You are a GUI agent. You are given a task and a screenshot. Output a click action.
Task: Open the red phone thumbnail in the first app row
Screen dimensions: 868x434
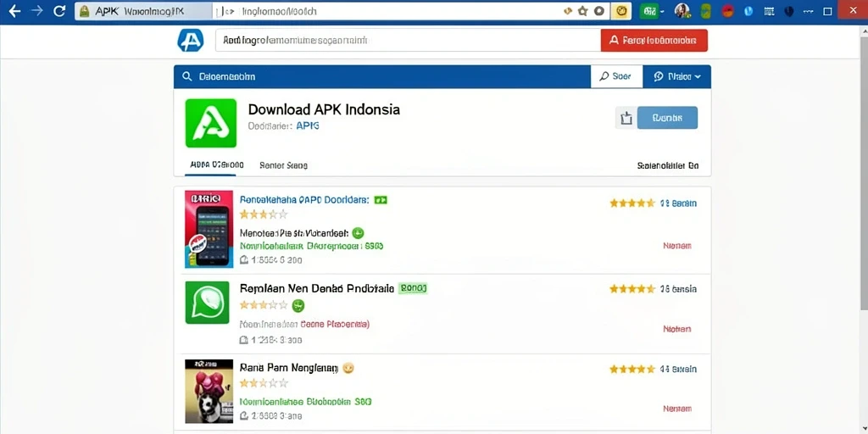[209, 229]
